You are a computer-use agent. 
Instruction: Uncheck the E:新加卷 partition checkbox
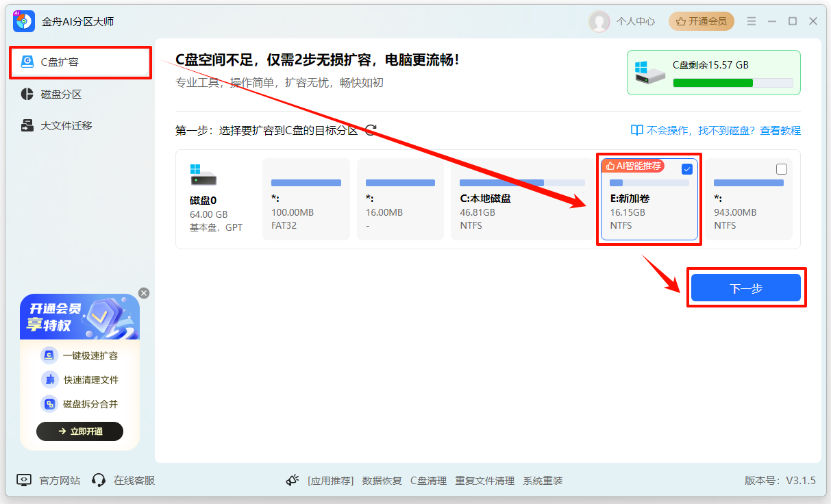point(687,169)
